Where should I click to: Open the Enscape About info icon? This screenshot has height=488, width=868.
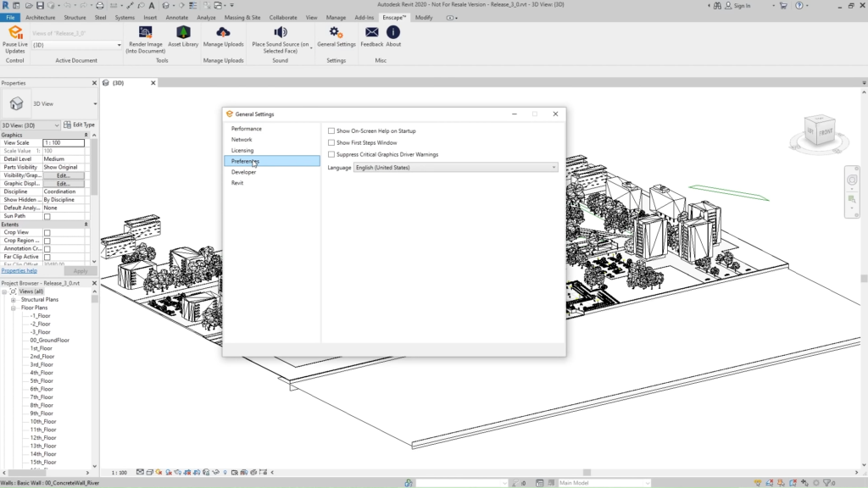tap(393, 33)
